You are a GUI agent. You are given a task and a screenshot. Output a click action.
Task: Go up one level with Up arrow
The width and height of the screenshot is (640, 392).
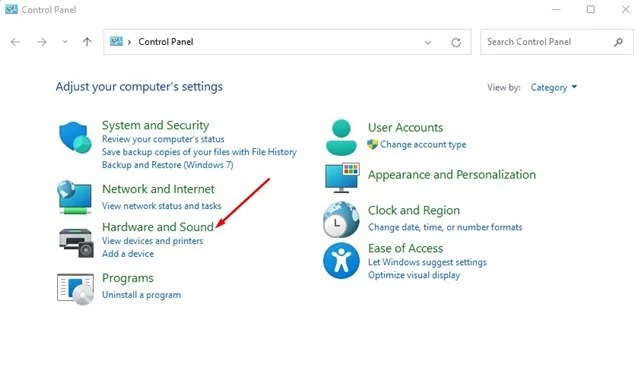87,42
